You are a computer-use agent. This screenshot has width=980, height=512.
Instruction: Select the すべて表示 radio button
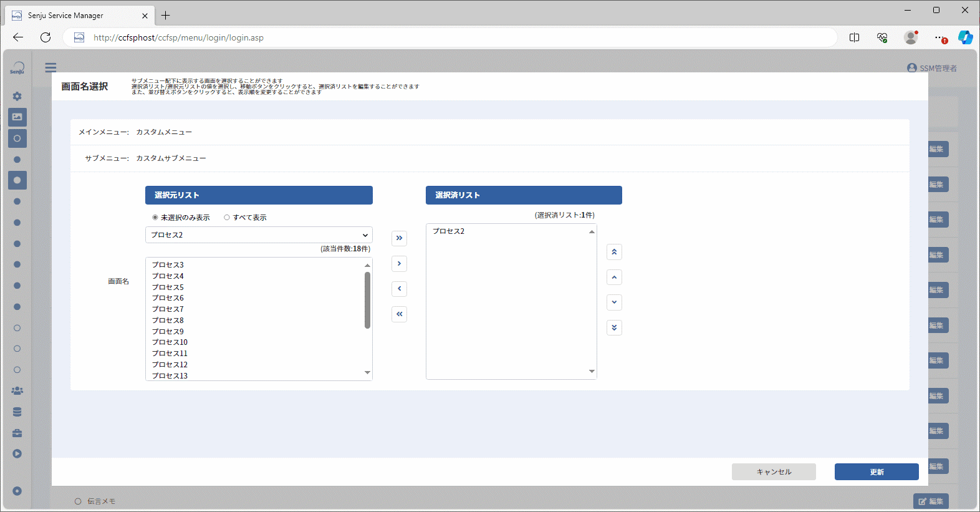click(227, 218)
